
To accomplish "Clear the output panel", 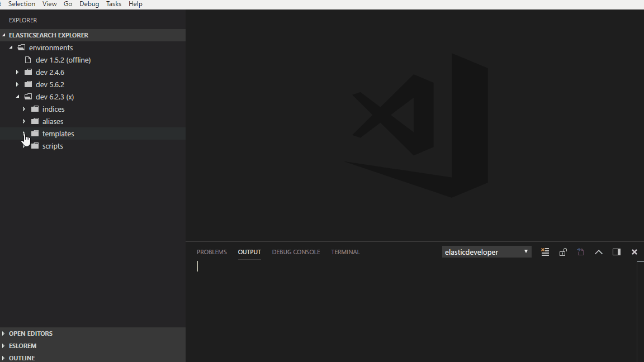I will pos(545,252).
